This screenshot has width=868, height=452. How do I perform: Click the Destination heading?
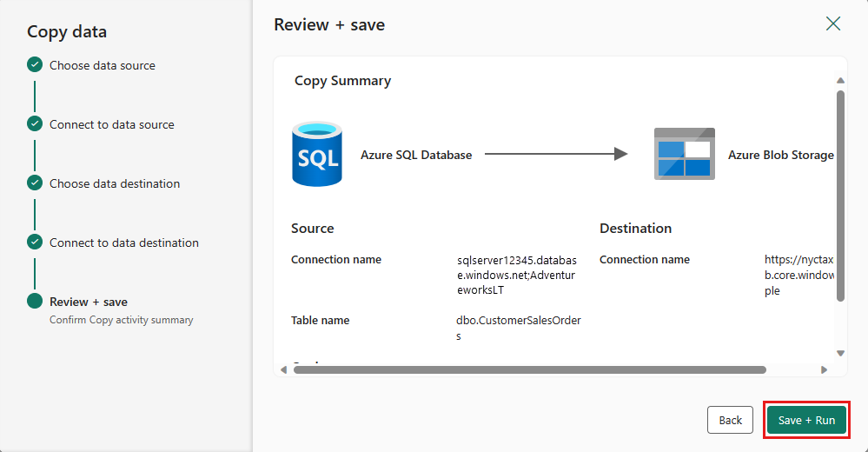tap(635, 229)
